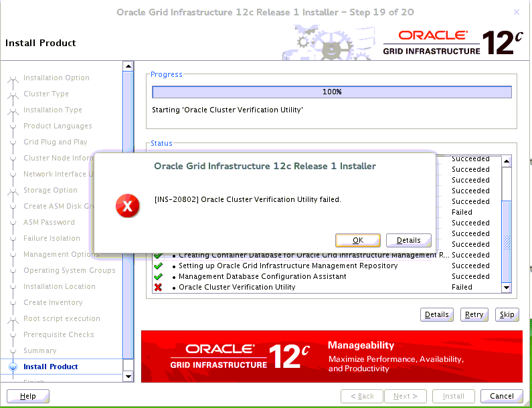Click the Oracle Grid Infrastructure 12c header logo
Screen dimensions: 532x408
453,42
